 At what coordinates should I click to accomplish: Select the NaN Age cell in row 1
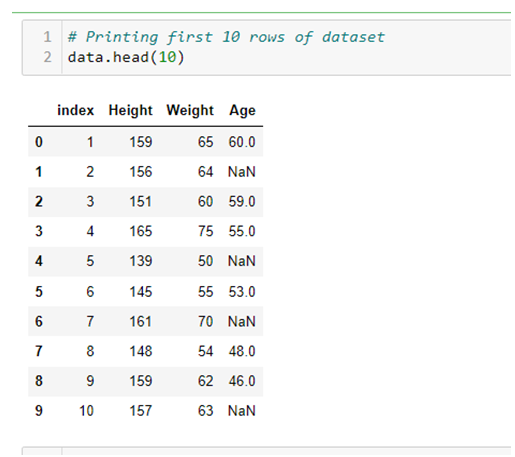pos(242,172)
